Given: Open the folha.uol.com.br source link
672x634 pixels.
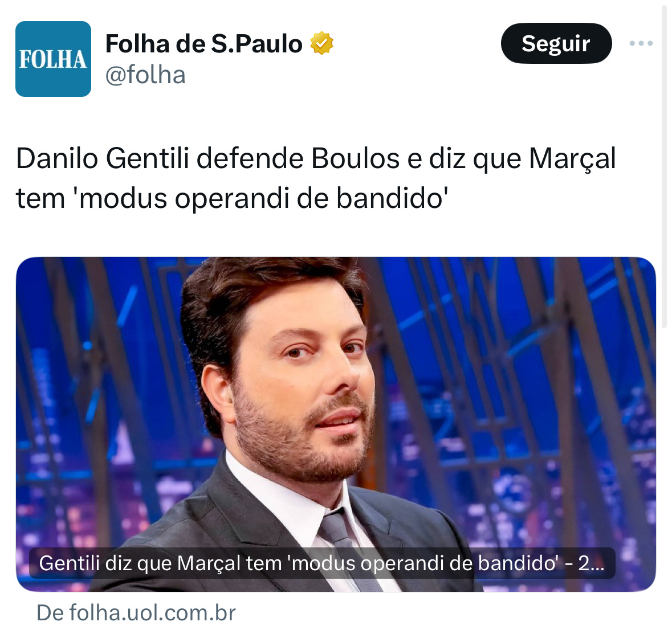Looking at the screenshot, I should [x=136, y=612].
